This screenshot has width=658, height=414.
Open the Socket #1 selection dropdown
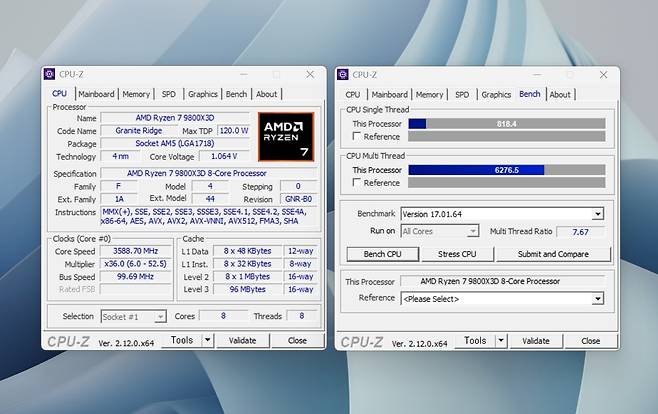159,317
